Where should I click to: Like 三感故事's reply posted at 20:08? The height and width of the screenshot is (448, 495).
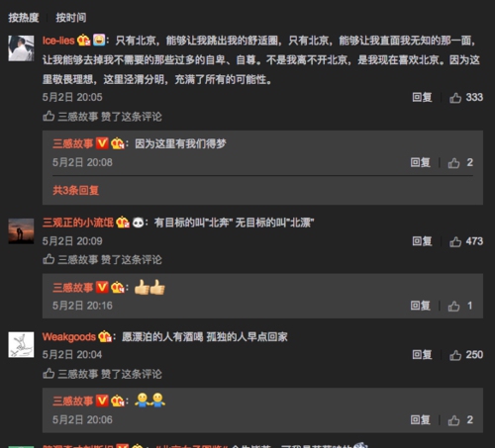(453, 163)
